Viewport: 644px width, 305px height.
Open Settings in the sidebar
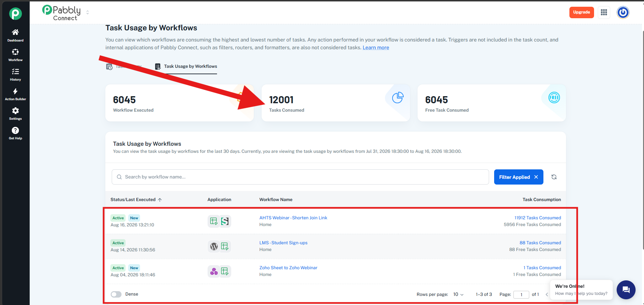pos(16,114)
